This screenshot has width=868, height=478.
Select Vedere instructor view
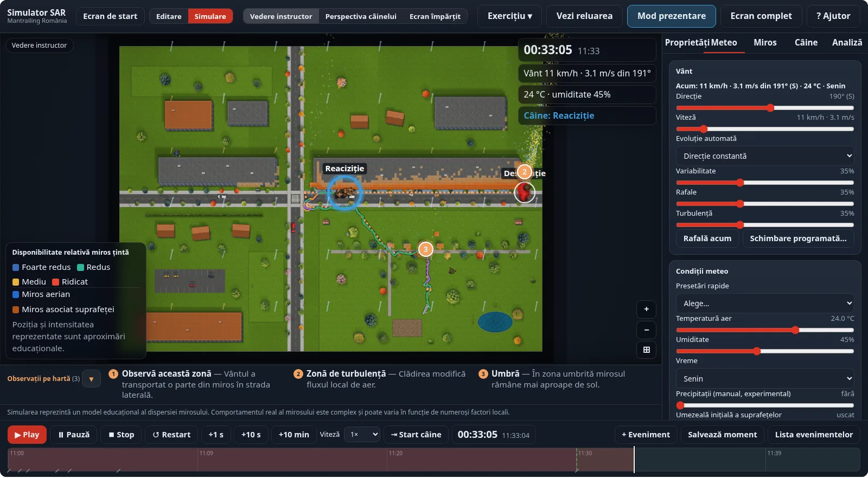pyautogui.click(x=281, y=16)
